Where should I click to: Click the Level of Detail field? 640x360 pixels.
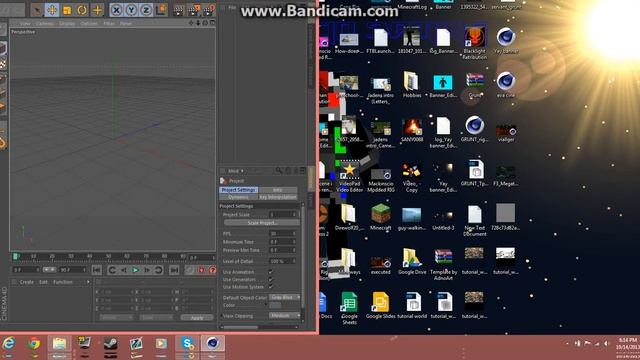282,261
